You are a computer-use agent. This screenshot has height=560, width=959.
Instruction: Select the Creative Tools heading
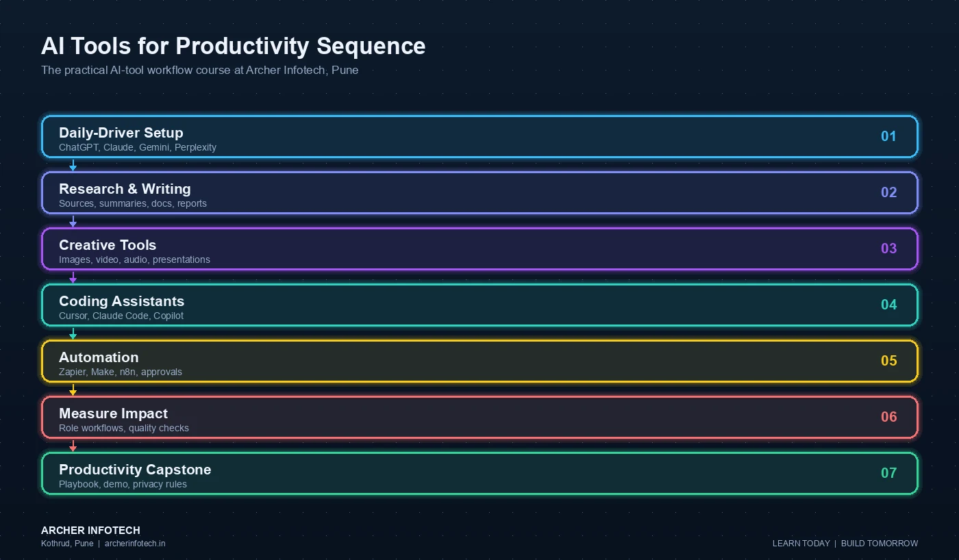click(x=108, y=245)
